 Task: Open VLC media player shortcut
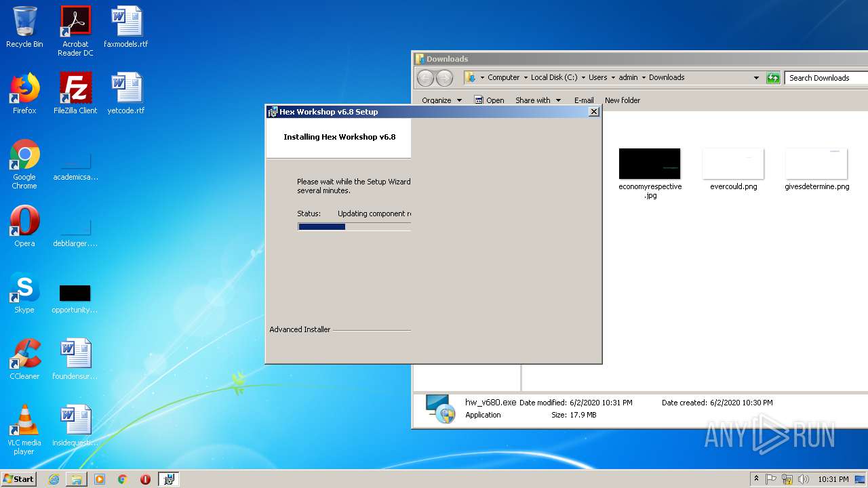(24, 430)
